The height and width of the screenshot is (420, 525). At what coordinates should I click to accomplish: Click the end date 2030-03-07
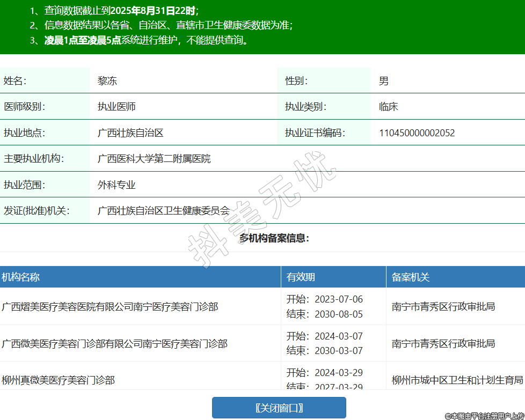pyautogui.click(x=338, y=351)
